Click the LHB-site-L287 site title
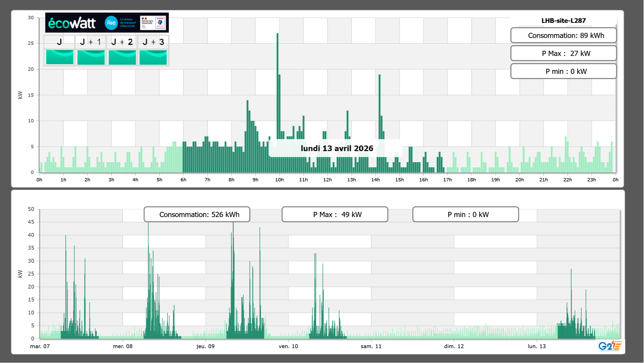The image size is (644, 363). pyautogui.click(x=563, y=21)
